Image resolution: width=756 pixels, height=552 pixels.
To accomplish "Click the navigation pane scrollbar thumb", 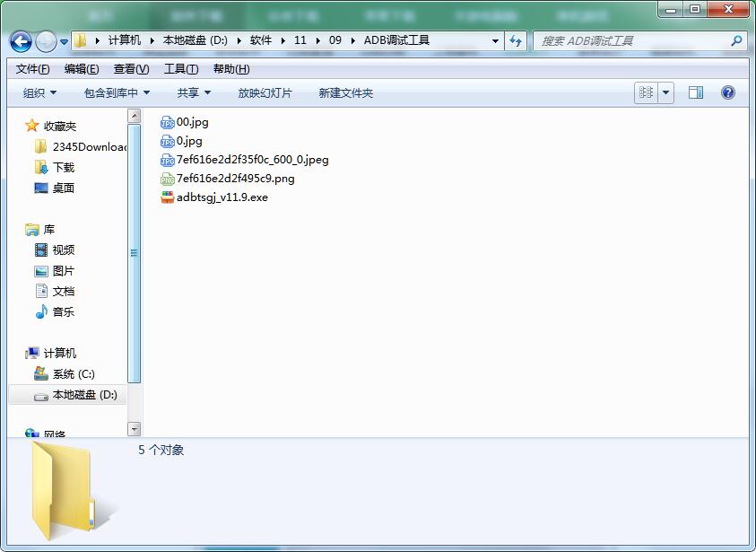I will pyautogui.click(x=134, y=253).
